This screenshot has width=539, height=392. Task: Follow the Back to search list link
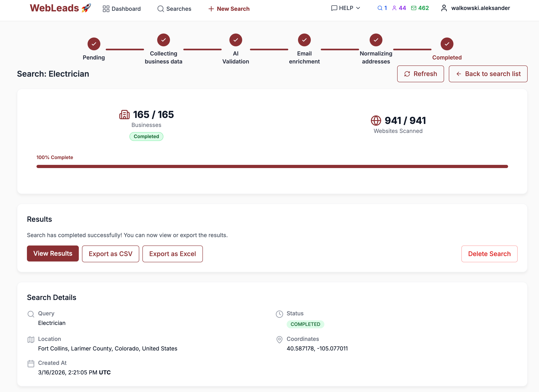pos(488,74)
